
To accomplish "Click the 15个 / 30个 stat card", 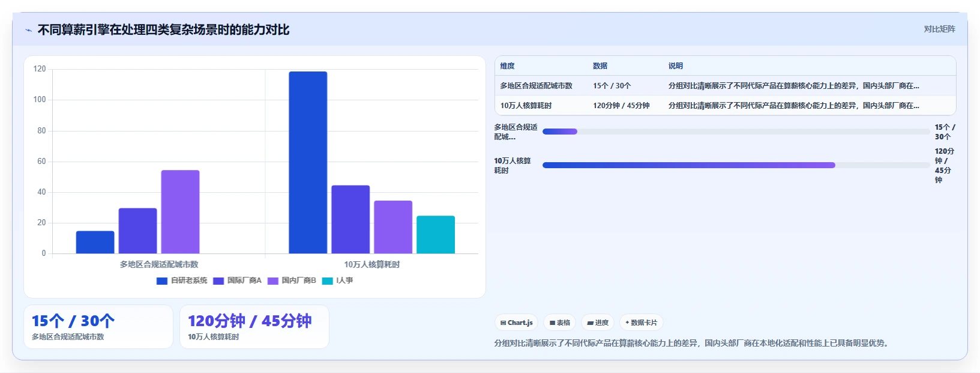I will pos(98,327).
